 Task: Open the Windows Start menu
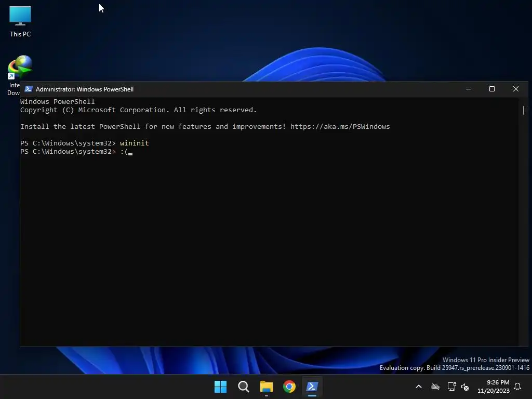[x=220, y=387]
